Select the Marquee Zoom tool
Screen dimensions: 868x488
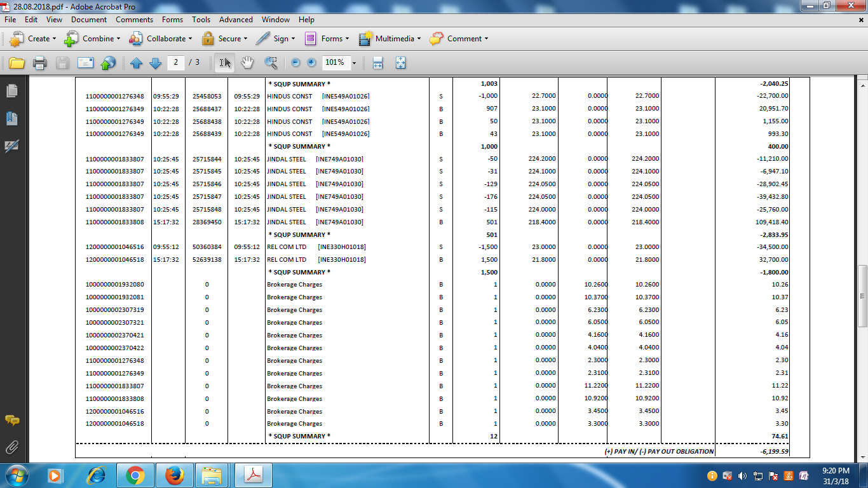(x=271, y=63)
